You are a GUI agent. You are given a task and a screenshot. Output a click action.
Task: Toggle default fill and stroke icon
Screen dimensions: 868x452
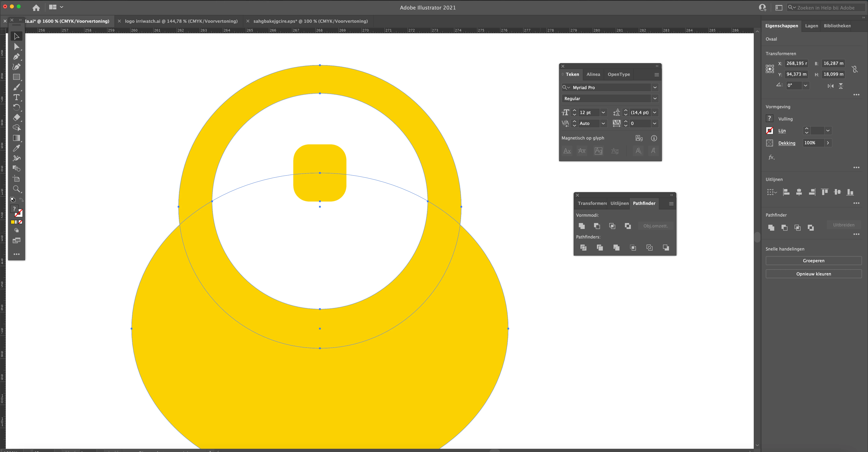[13, 199]
